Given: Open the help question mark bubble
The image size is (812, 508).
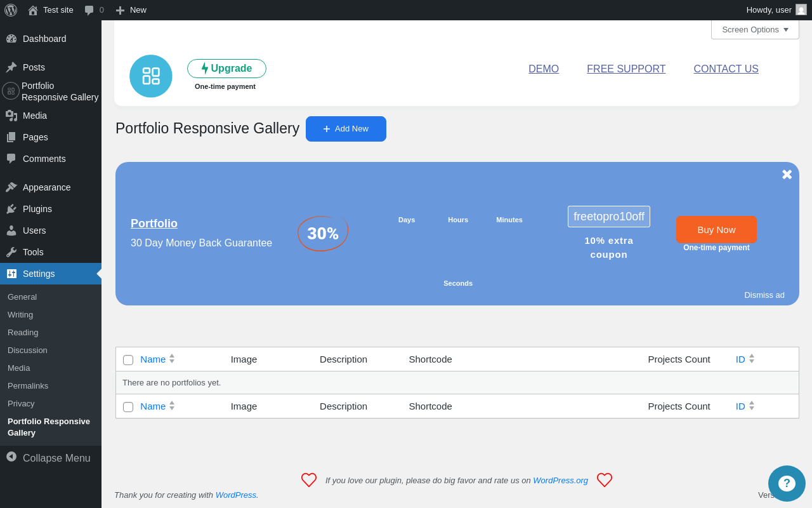Looking at the screenshot, I should pos(787,484).
